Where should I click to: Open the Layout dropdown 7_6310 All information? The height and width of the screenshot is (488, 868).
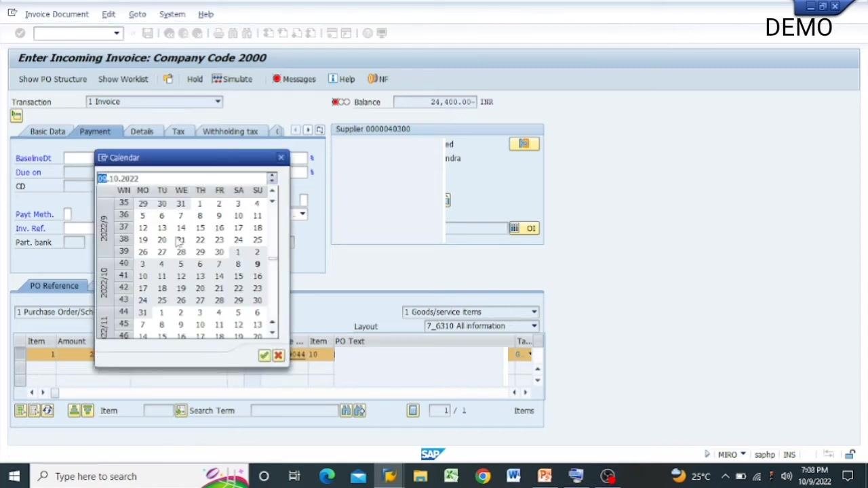tap(481, 326)
